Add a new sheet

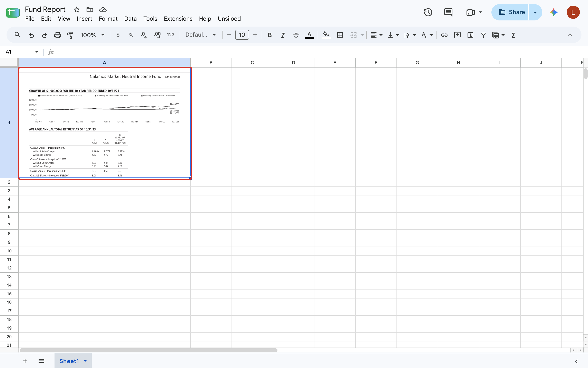pyautogui.click(x=25, y=361)
